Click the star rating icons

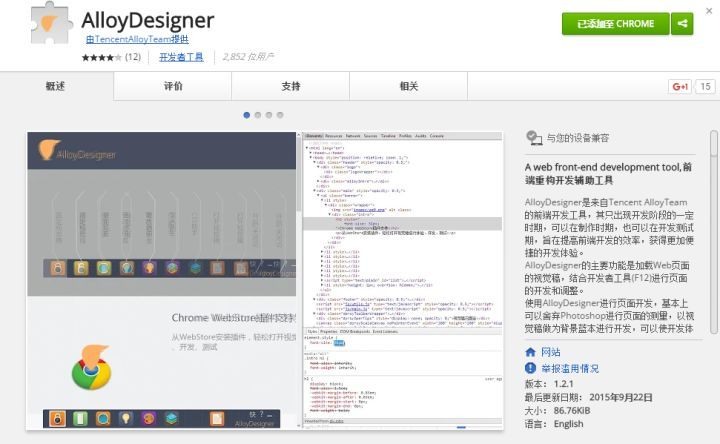102,57
